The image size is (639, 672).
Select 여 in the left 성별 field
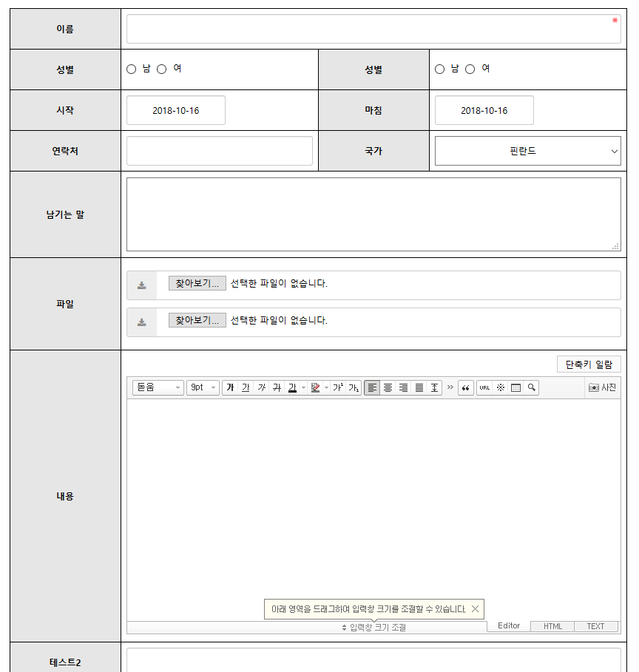coord(162,69)
